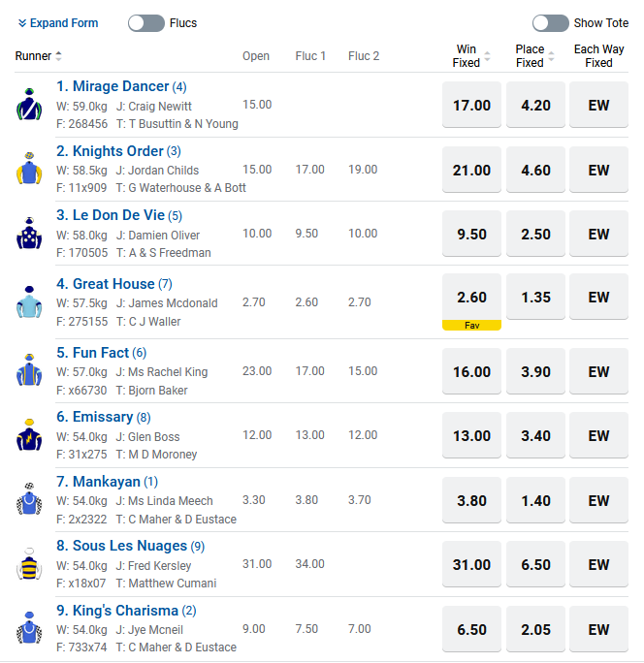Image resolution: width=644 pixels, height=663 pixels.
Task: Choose EW bet for King's Charisma
Action: 598,629
